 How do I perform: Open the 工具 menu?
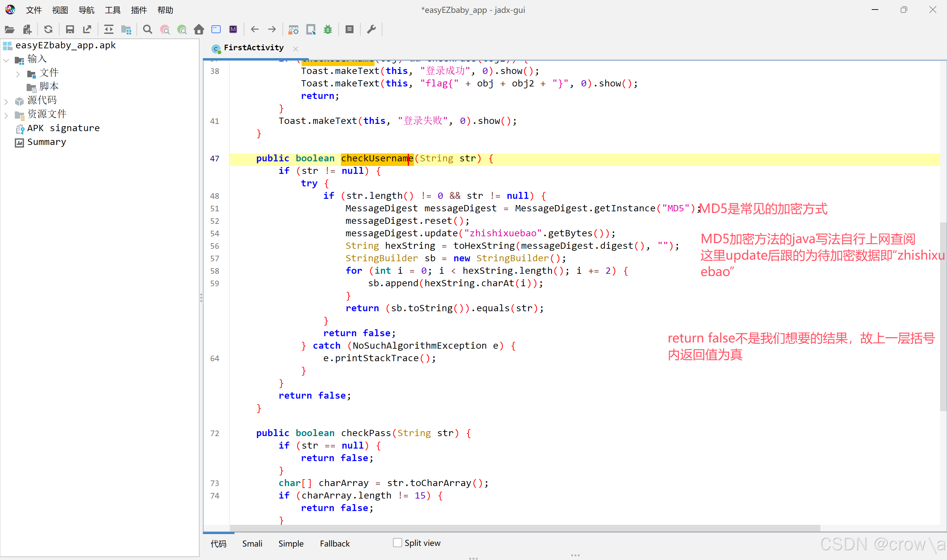point(112,10)
